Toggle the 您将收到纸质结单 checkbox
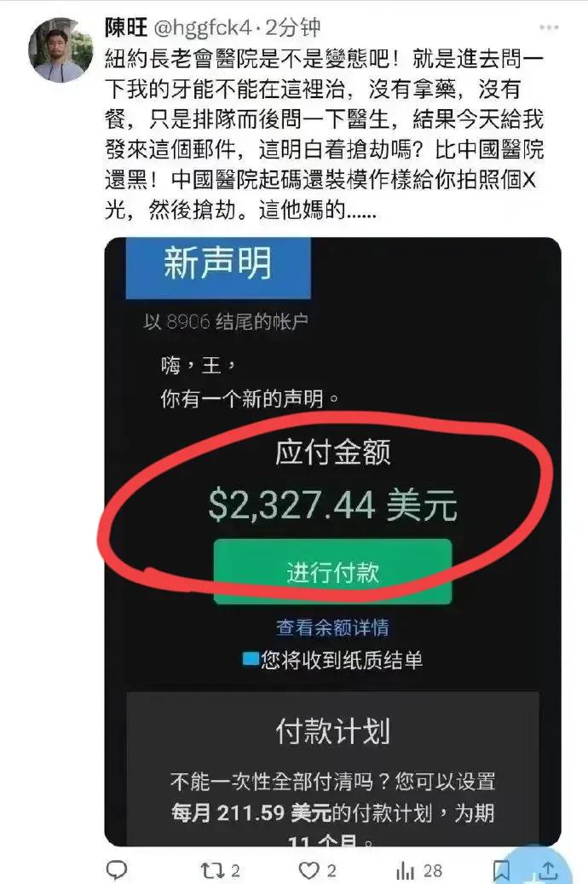588x884 pixels. (251, 658)
